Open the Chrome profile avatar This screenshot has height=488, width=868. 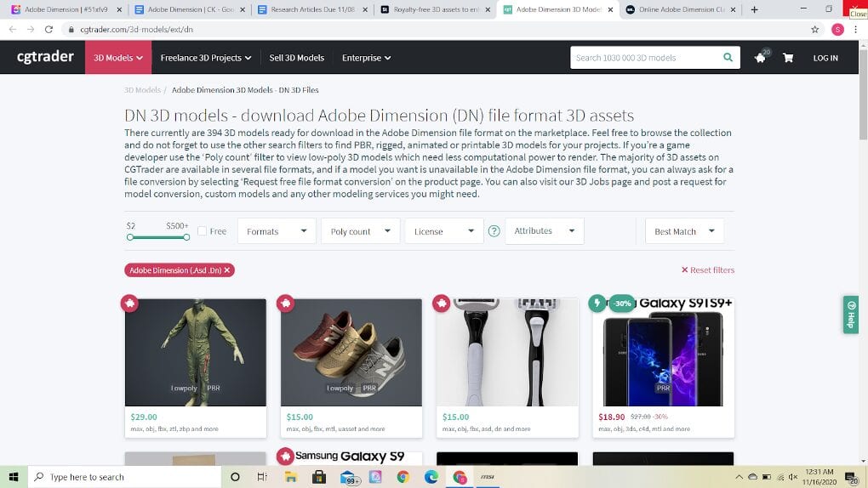(837, 29)
